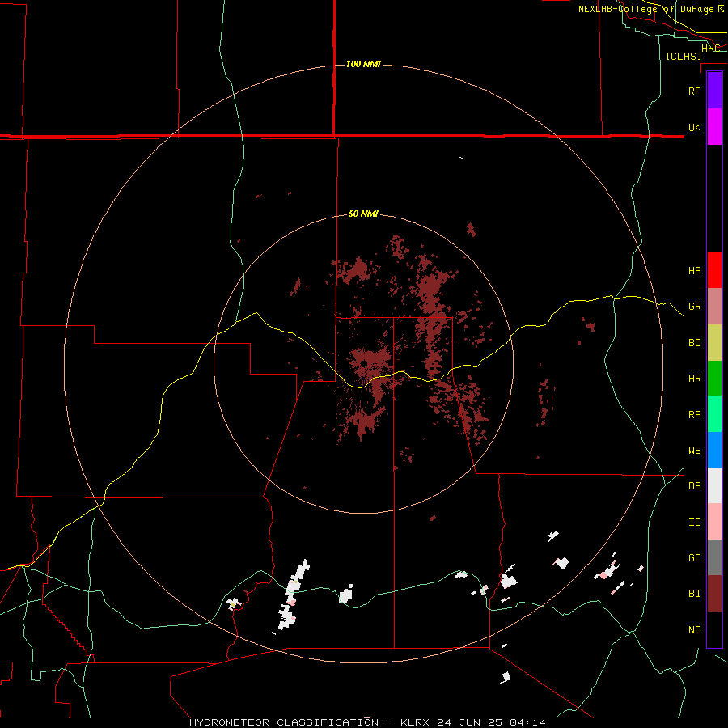Click the ND legend label
Viewport: 728px width, 728px height.
694,629
